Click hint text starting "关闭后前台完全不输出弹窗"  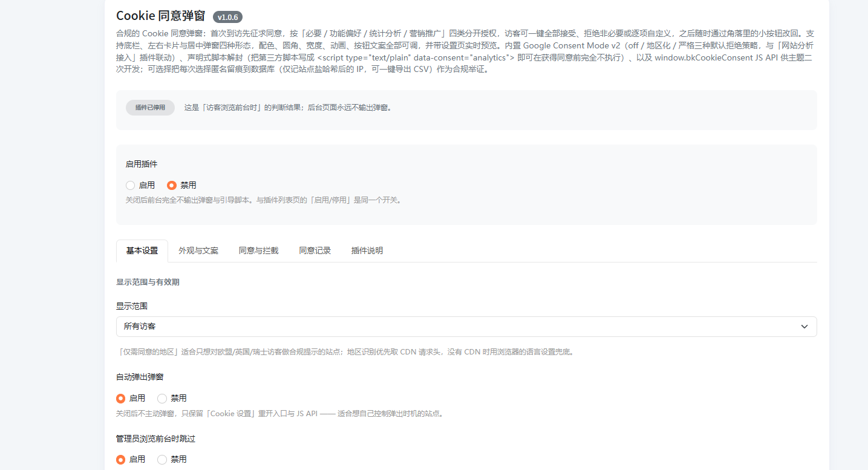point(263,200)
